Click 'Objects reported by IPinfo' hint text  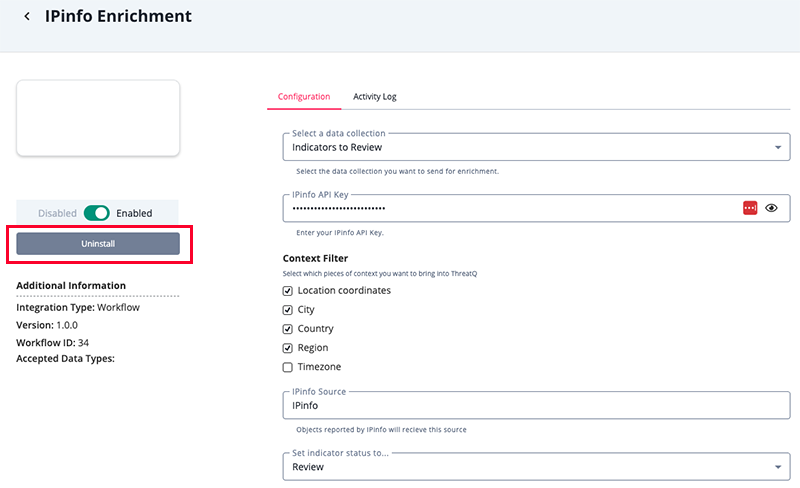(381, 430)
